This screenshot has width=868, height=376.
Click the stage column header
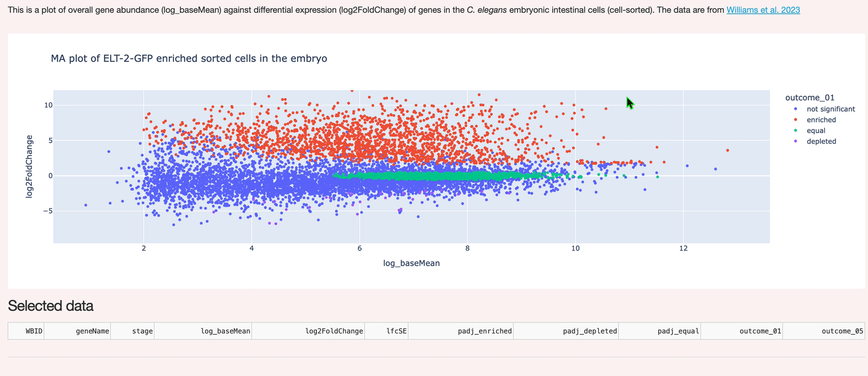[142, 331]
